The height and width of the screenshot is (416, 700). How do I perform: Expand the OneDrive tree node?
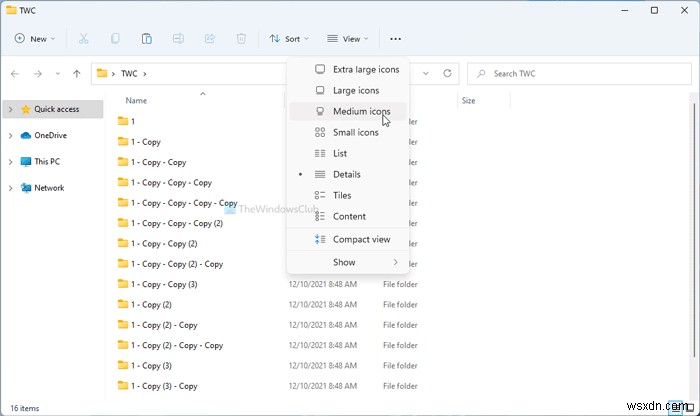(x=10, y=135)
